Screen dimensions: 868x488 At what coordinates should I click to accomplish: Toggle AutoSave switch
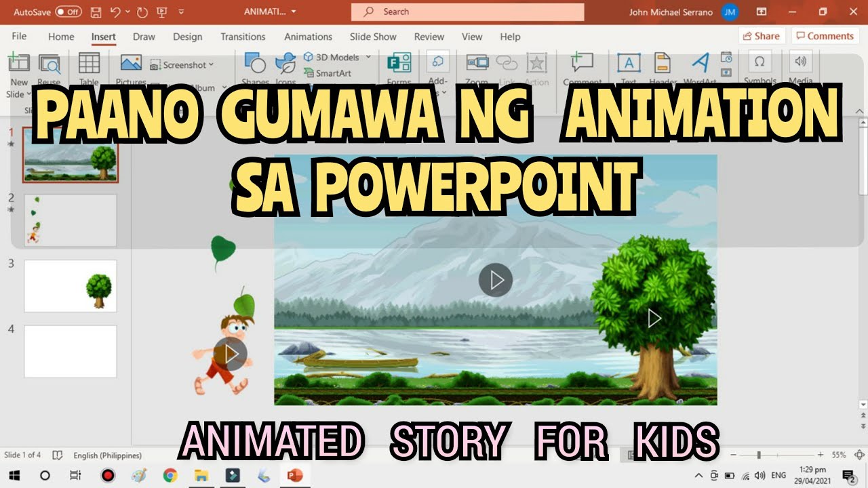tap(68, 12)
